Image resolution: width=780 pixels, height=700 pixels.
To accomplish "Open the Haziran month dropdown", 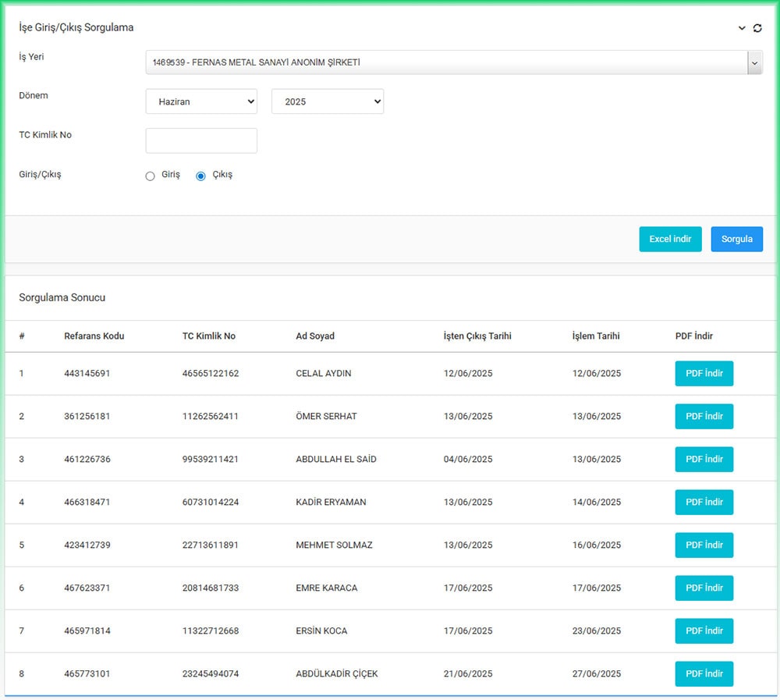I will (201, 101).
